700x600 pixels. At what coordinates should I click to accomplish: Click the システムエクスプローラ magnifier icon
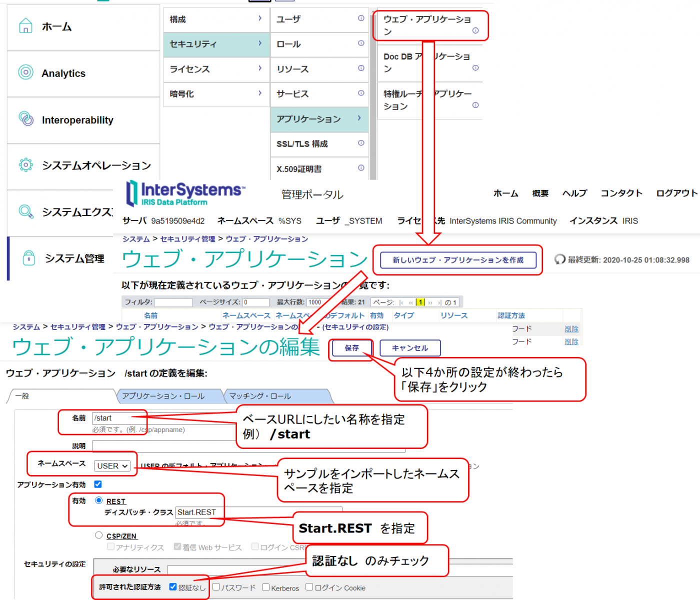[x=25, y=211]
